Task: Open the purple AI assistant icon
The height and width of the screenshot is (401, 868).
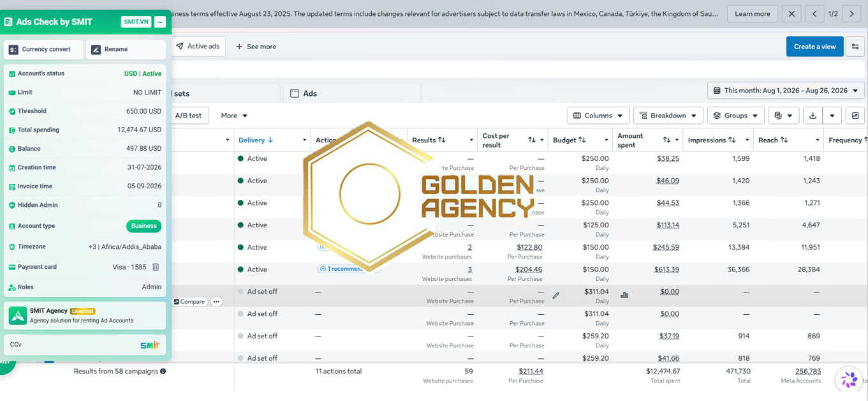Action: [849, 380]
